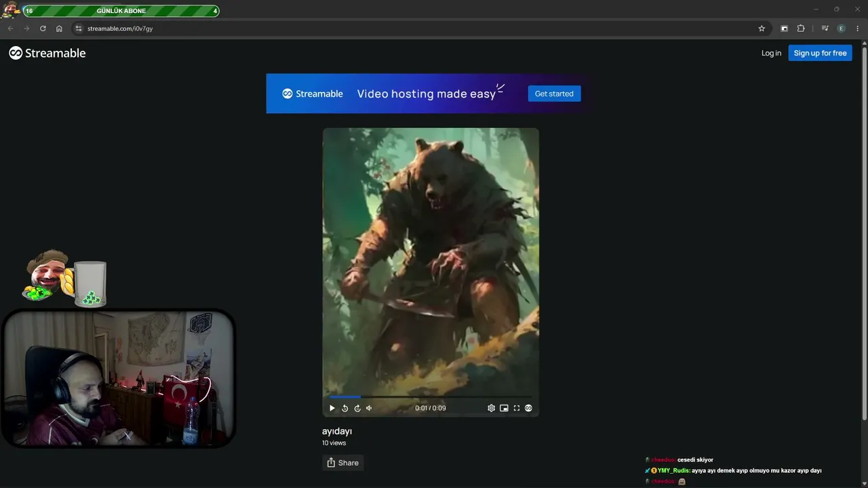Rewind the video ten seconds
Viewport: 868px width, 488px height.
coord(344,408)
